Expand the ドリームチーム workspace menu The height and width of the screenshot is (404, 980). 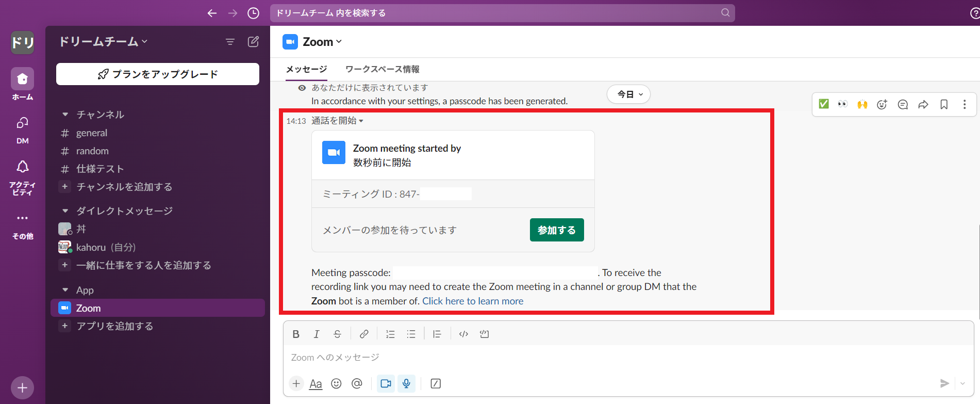click(103, 42)
